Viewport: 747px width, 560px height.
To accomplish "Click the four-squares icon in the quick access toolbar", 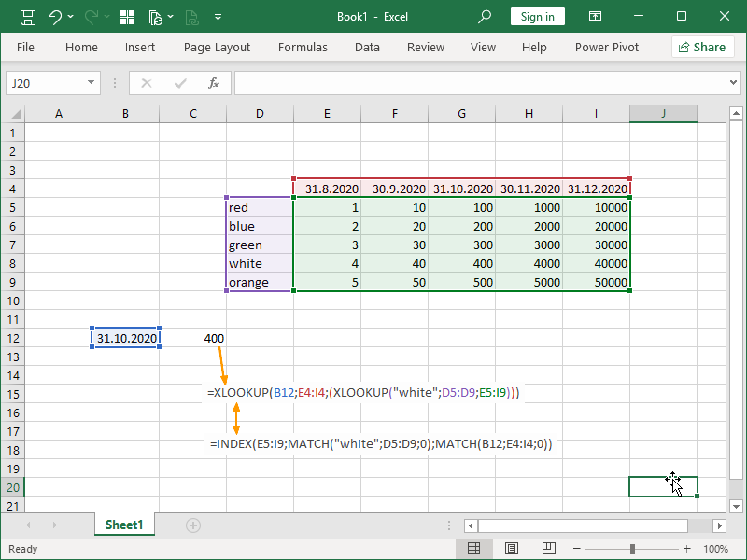I will 127,17.
